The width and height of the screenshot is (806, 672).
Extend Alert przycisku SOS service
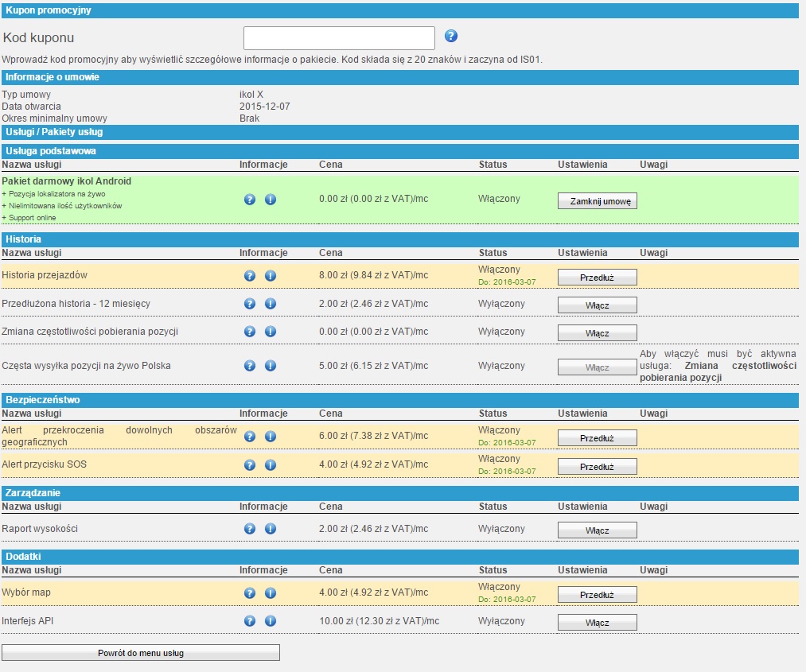tap(597, 467)
